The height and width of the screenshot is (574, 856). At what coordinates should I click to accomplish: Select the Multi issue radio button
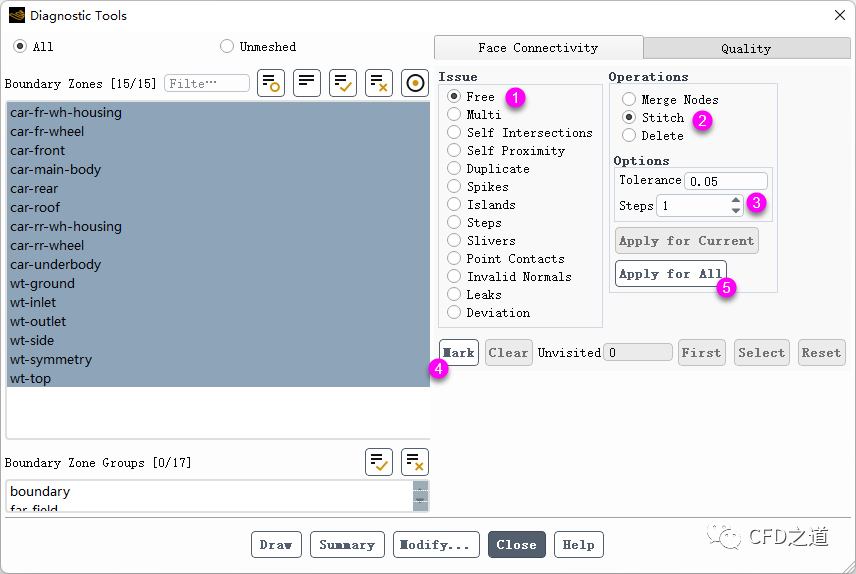454,115
